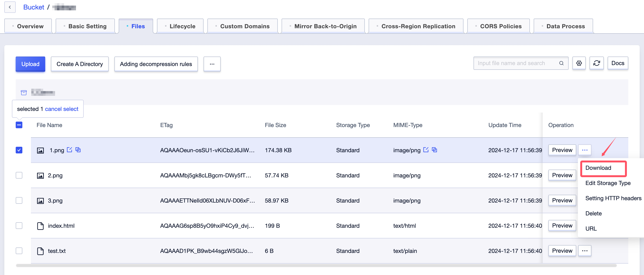Screen dimensions: 644x275
Task: Uncheck the 1.png checkbox
Action: tap(19, 150)
